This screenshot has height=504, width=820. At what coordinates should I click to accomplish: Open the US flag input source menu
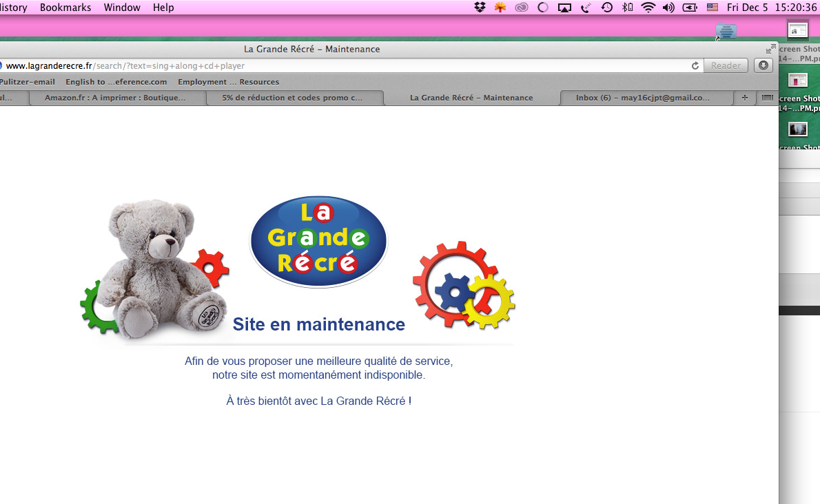coord(713,8)
